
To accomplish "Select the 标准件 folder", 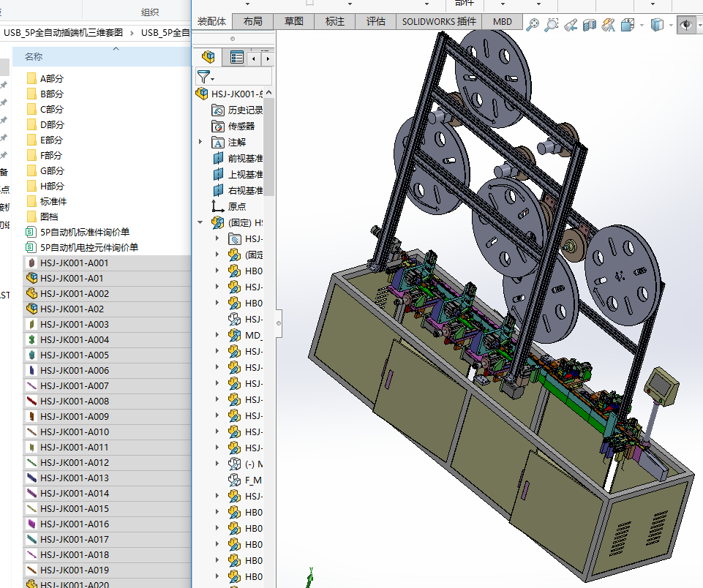I will coord(53,201).
